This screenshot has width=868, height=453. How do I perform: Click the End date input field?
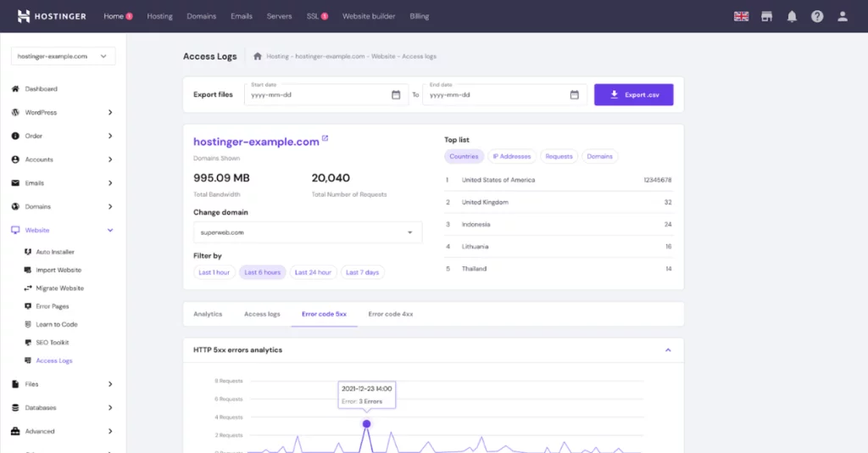(x=504, y=95)
